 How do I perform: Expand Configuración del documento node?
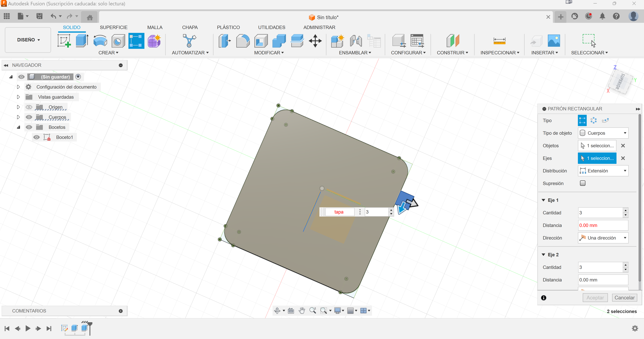pyautogui.click(x=18, y=87)
